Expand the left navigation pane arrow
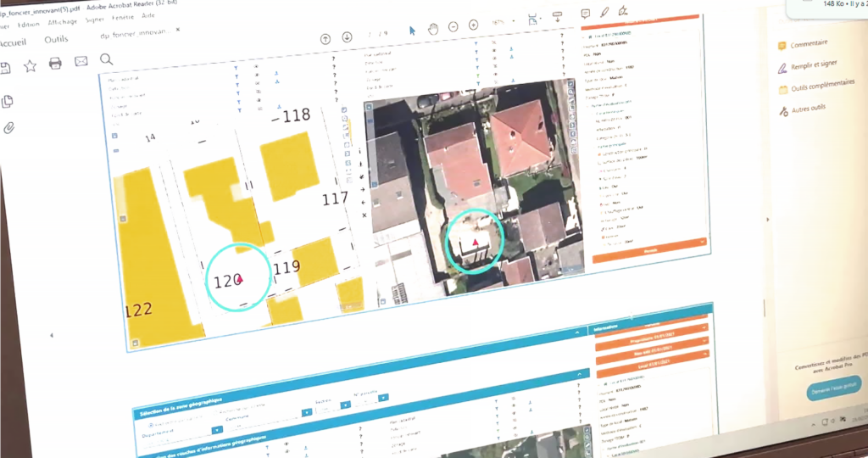 point(52,335)
